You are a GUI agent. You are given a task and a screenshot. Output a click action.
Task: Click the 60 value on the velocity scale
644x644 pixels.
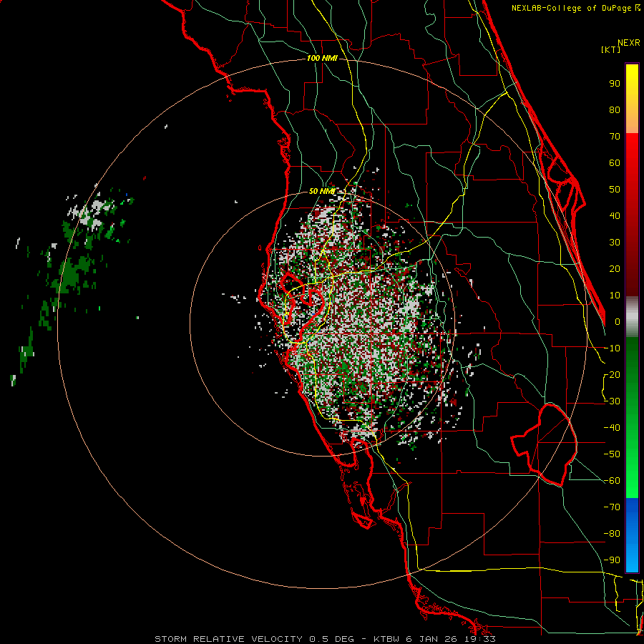pos(615,163)
